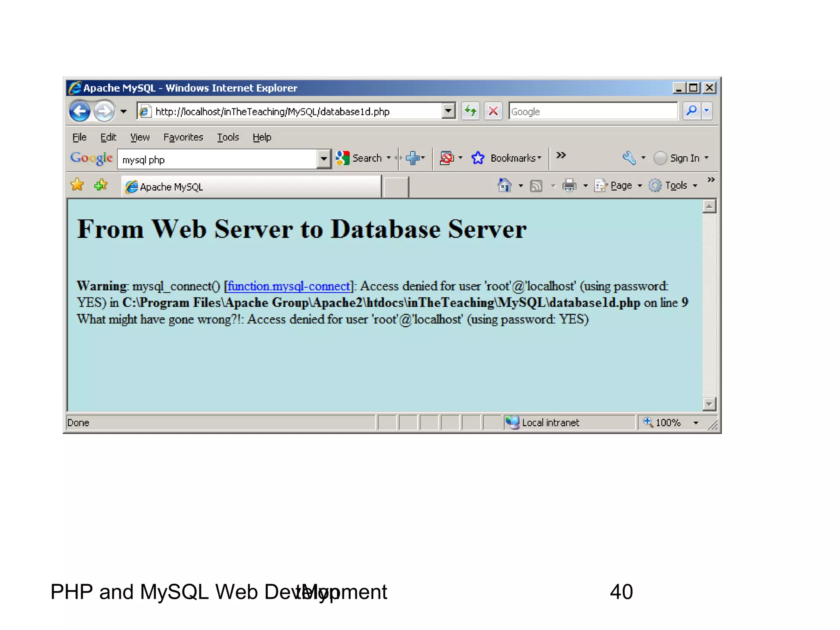Click the Refresh page icon

(470, 111)
